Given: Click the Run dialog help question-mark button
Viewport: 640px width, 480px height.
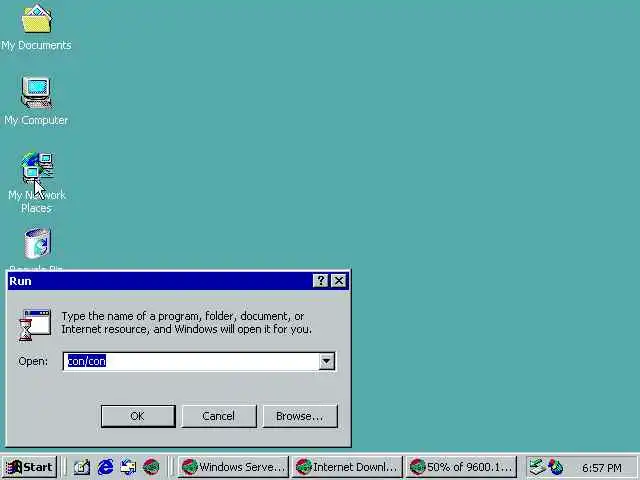Looking at the screenshot, I should 321,280.
